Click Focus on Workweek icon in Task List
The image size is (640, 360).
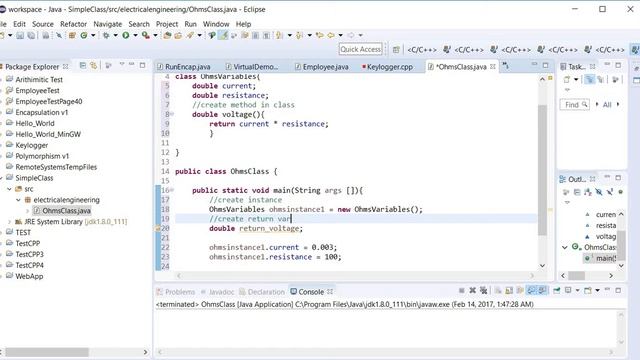click(x=616, y=80)
